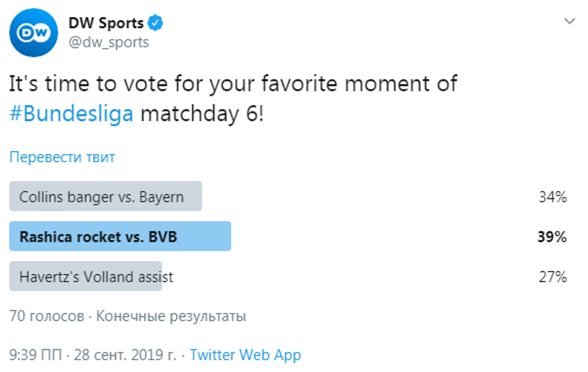The image size is (588, 372).
Task: Click the #Bundesliga hashtag
Action: pyautogui.click(x=71, y=114)
